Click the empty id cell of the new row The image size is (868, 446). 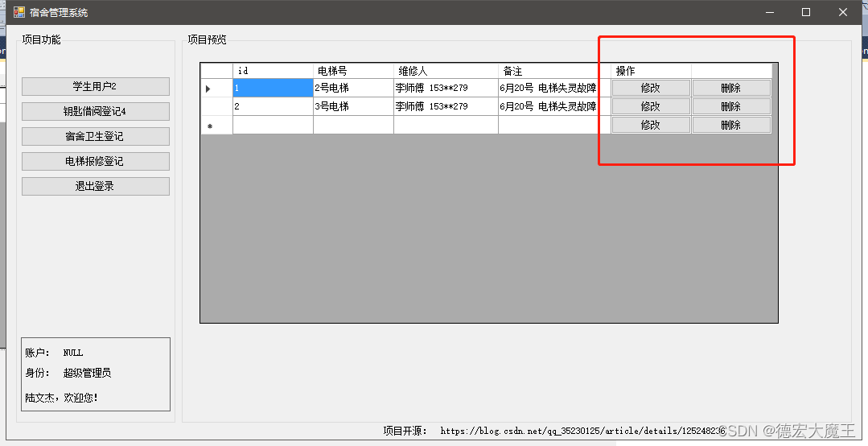(x=273, y=126)
